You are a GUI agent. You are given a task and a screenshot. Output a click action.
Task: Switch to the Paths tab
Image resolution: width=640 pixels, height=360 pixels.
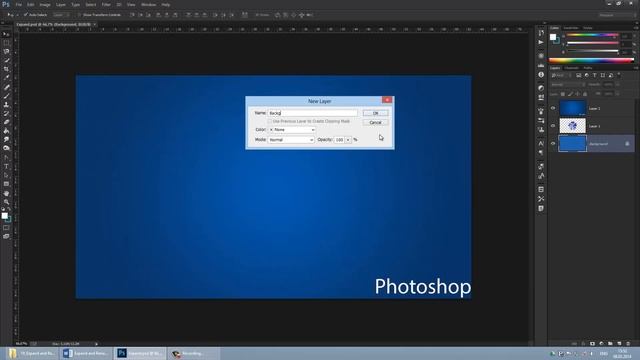pyautogui.click(x=588, y=68)
